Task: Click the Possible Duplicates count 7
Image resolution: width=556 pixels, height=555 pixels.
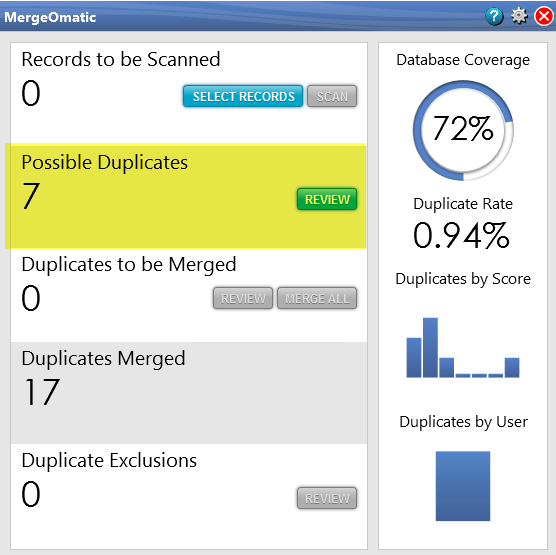Action: (x=30, y=196)
